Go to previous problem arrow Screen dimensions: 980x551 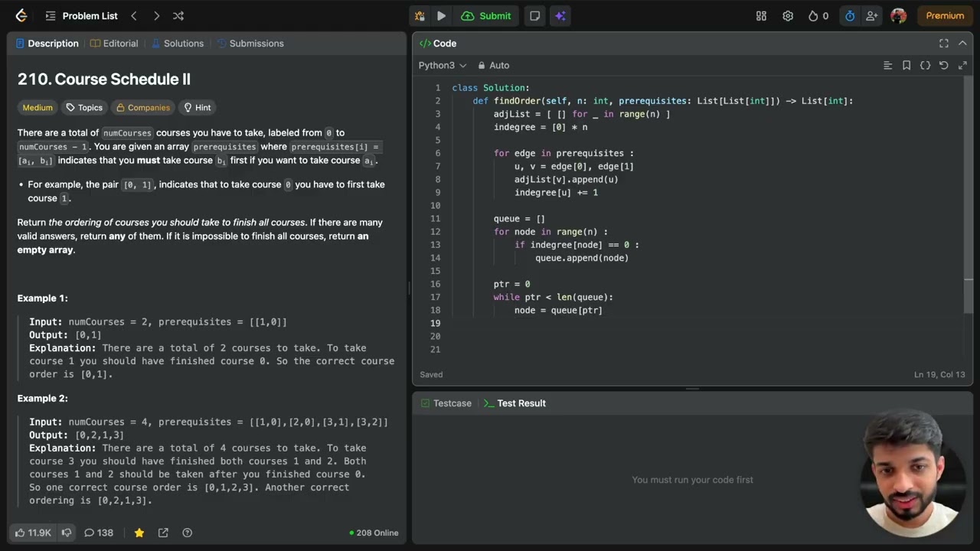pos(134,15)
